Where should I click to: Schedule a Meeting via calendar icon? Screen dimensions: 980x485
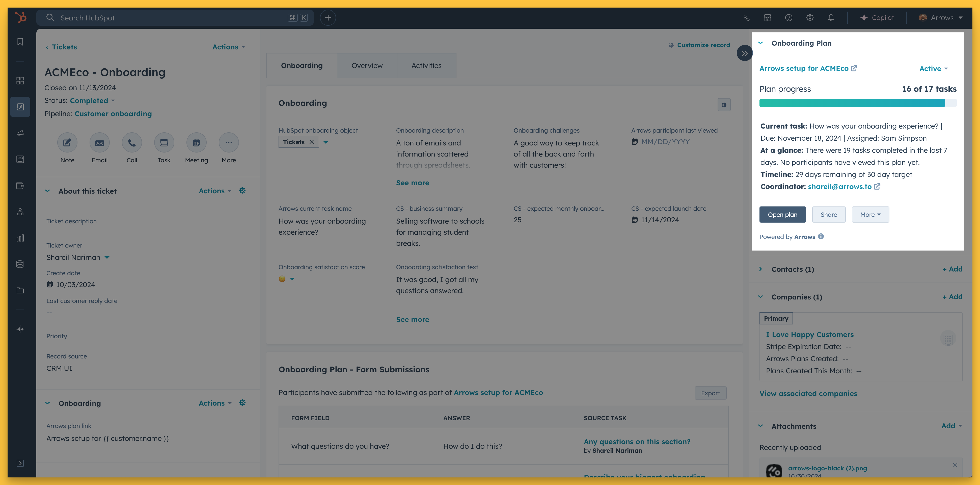tap(196, 142)
